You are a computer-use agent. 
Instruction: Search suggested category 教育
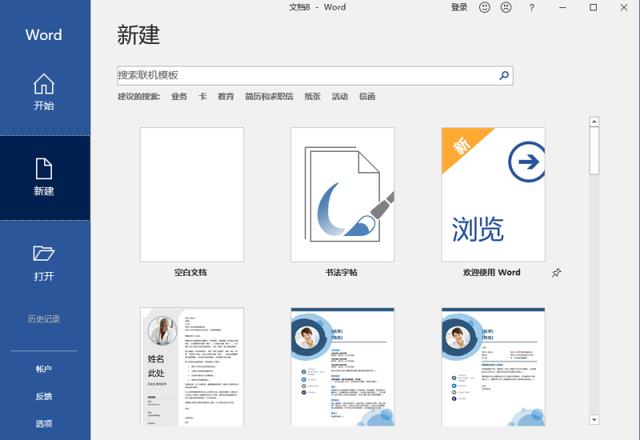(226, 96)
